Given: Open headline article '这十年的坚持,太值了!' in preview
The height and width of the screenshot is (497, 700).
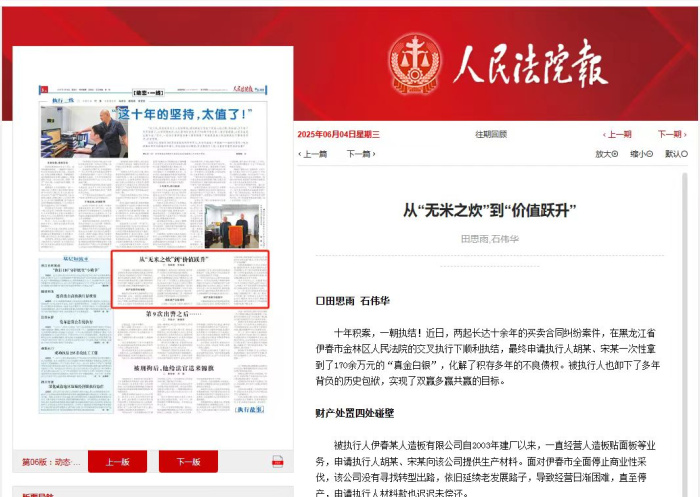Looking at the screenshot, I should click(180, 115).
